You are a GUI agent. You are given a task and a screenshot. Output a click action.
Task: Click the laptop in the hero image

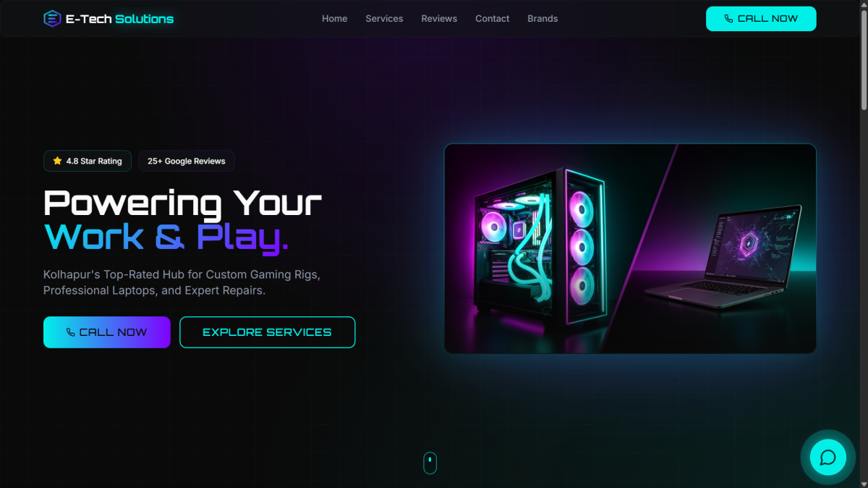pyautogui.click(x=723, y=253)
